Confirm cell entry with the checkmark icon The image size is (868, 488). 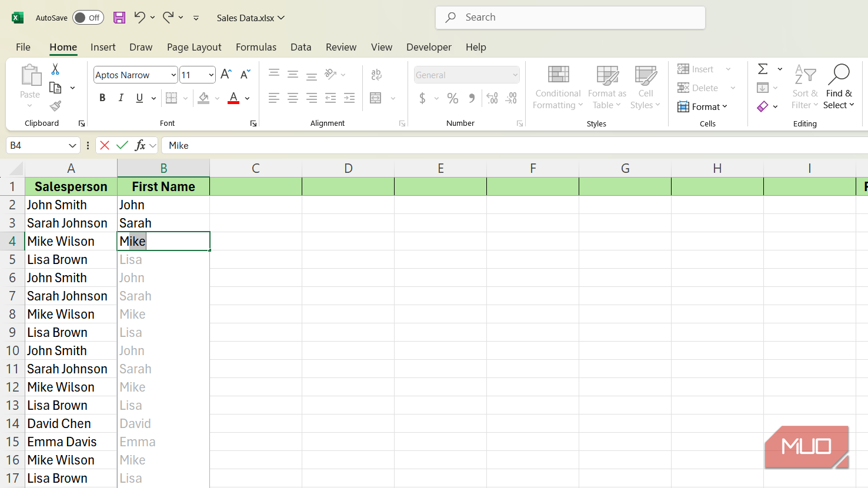click(122, 145)
